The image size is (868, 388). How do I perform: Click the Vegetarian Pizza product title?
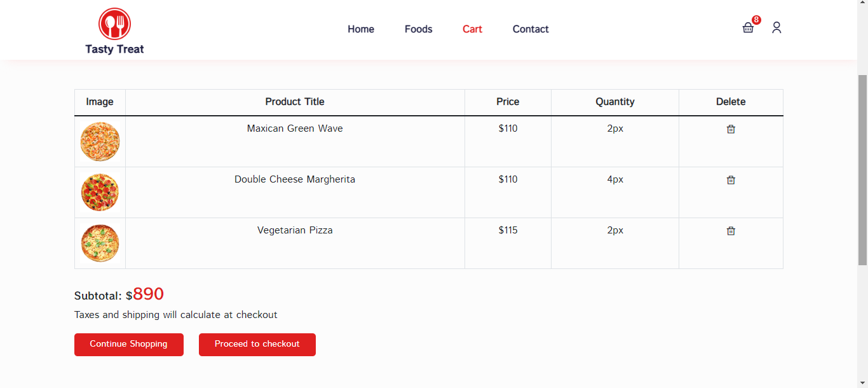[295, 230]
